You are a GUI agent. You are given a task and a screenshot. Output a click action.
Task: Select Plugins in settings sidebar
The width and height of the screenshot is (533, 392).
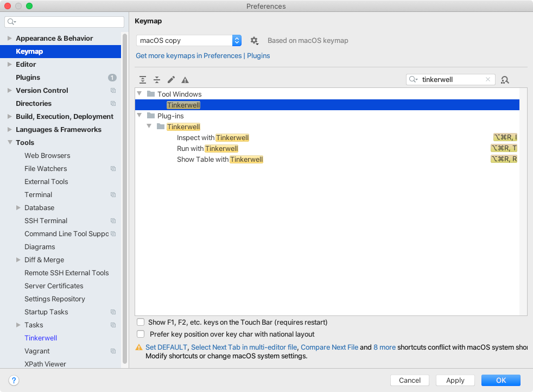pos(28,78)
